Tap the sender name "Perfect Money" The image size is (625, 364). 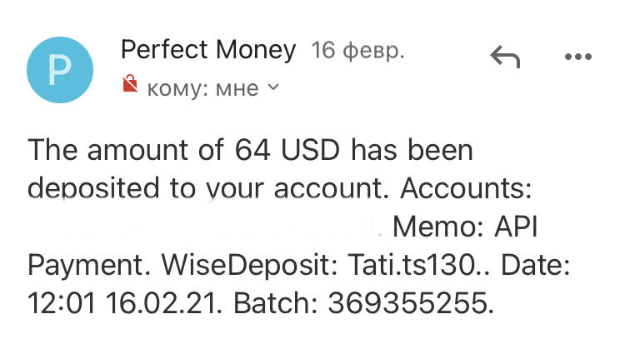coord(208,50)
